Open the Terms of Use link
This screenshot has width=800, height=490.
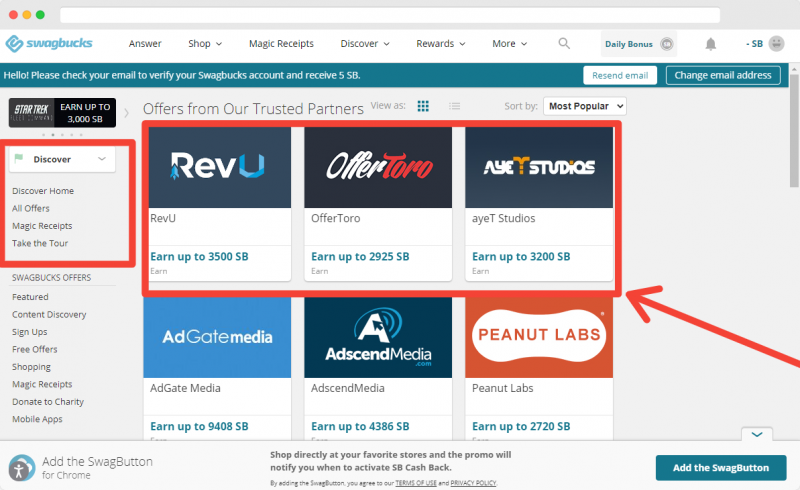pos(416,483)
